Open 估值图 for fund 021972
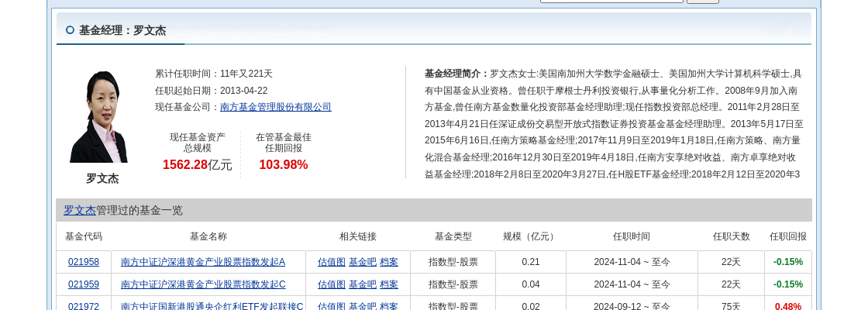This screenshot has height=310, width=868. click(331, 306)
